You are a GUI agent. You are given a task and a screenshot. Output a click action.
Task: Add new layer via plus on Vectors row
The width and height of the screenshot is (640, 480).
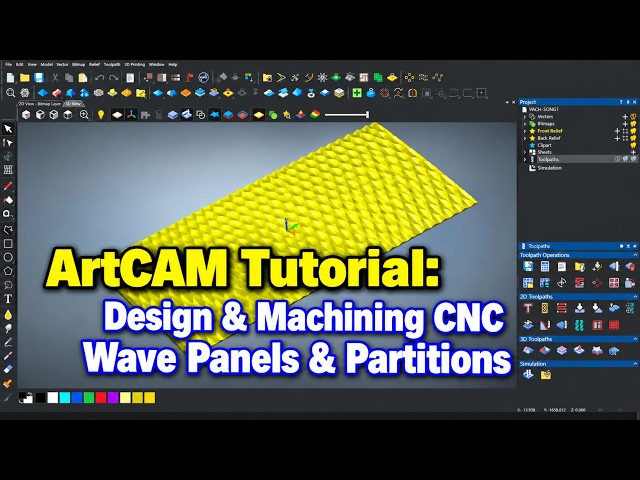[x=625, y=117]
